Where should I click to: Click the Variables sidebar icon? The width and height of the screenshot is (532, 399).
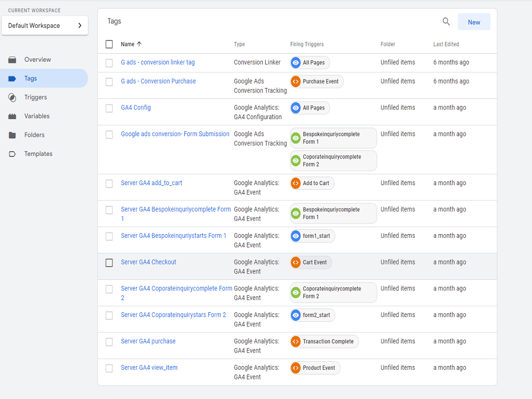[12, 117]
